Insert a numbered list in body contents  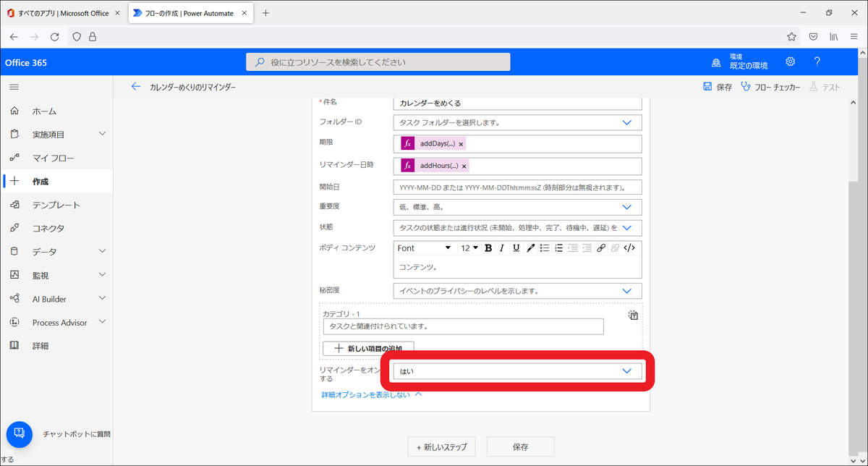tap(558, 248)
